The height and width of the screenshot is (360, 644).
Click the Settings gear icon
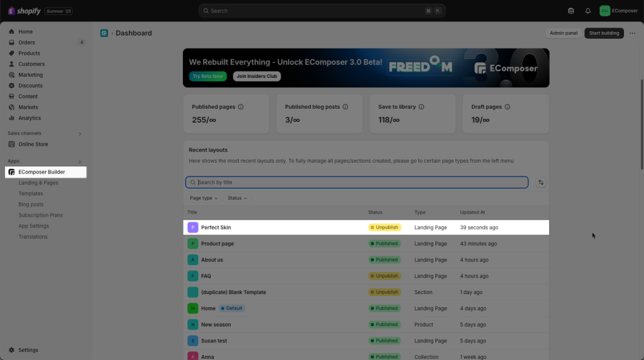coord(11,350)
